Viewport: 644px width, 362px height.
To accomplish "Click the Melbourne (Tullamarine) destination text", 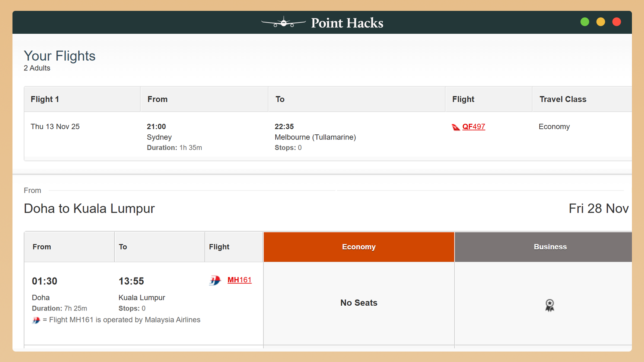I will (x=315, y=137).
